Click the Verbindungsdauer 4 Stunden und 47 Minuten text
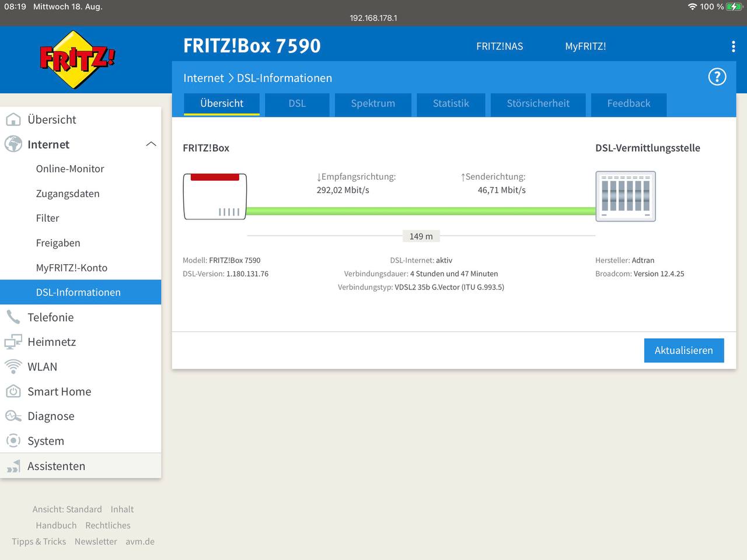 (x=421, y=274)
